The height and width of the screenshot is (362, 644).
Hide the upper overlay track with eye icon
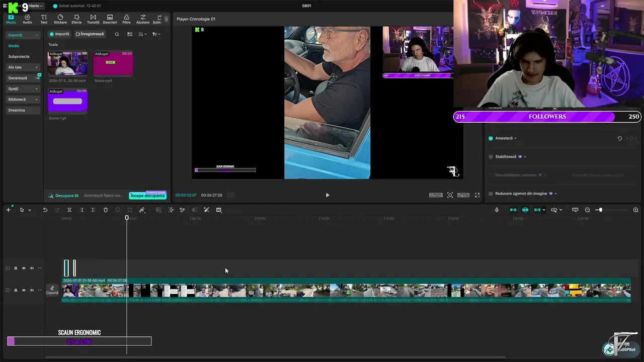pyautogui.click(x=24, y=268)
